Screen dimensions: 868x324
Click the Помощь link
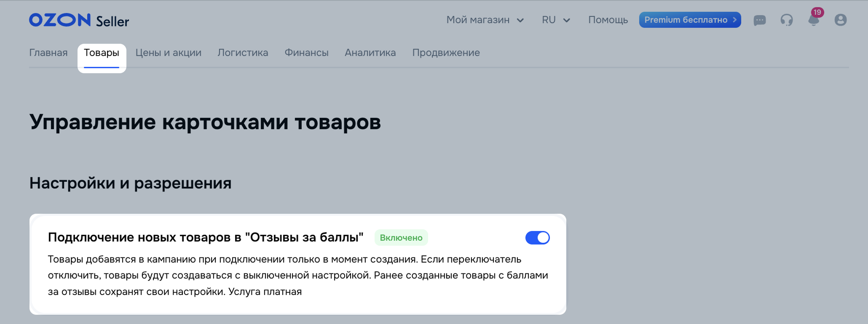[608, 20]
